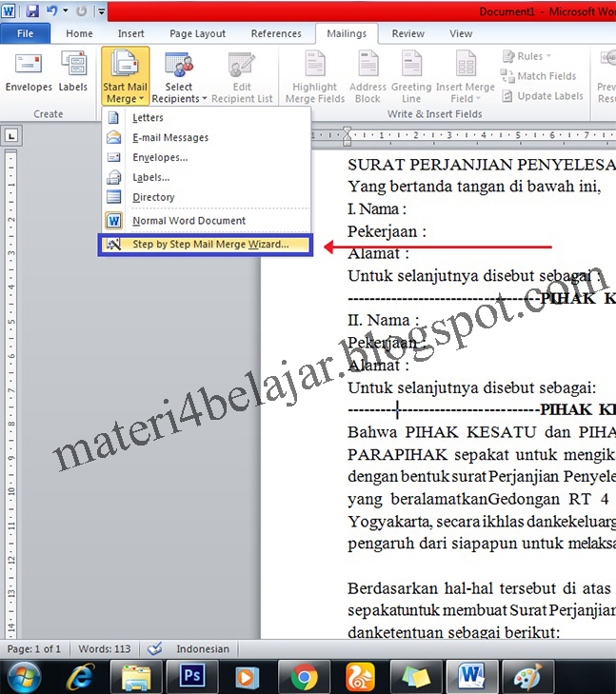Click the Greeting Line button
Image resolution: width=616 pixels, height=694 pixels.
411,77
